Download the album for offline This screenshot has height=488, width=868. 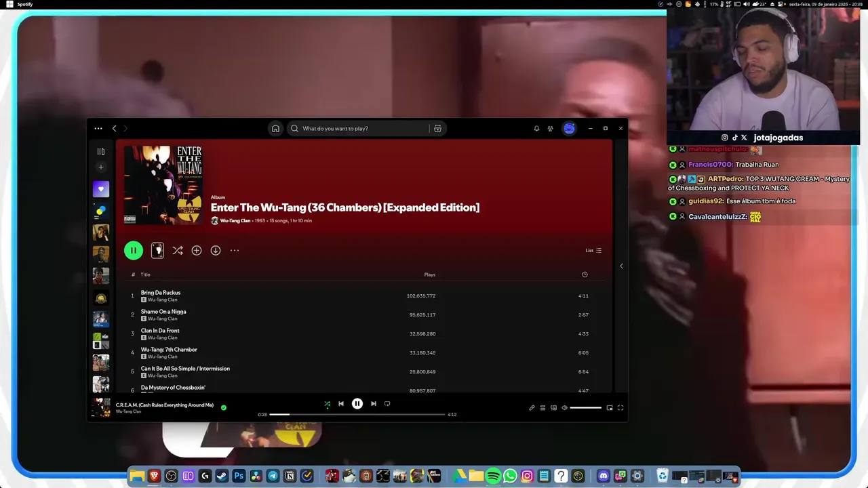pyautogui.click(x=216, y=250)
